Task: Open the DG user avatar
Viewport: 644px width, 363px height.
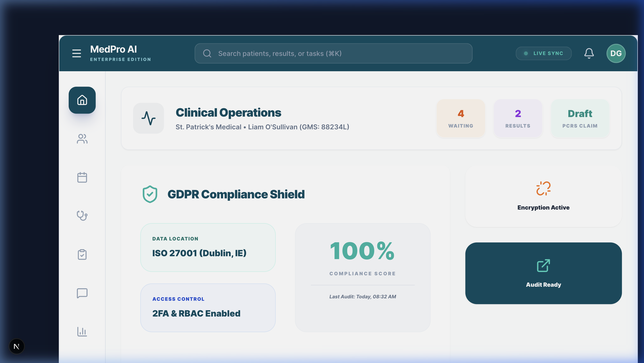Action: click(x=616, y=53)
